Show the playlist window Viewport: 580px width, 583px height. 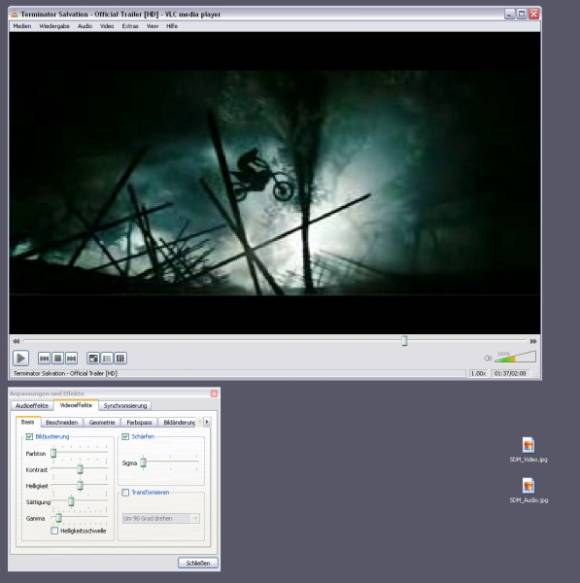tap(107, 358)
